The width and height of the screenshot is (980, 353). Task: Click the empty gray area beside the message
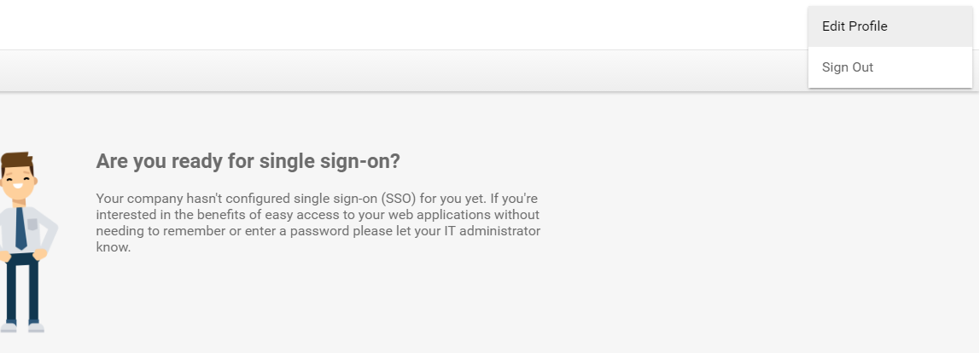[750, 218]
